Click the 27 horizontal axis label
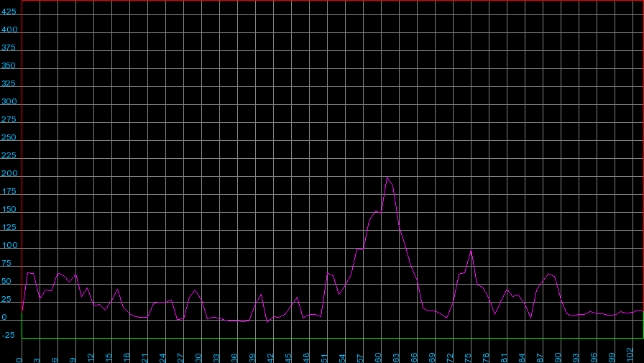 tap(180, 358)
